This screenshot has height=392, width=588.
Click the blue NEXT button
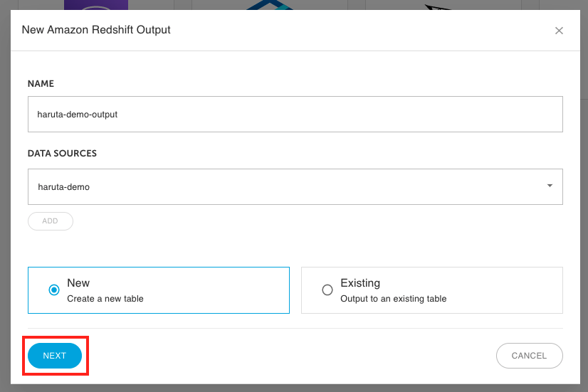tap(55, 356)
